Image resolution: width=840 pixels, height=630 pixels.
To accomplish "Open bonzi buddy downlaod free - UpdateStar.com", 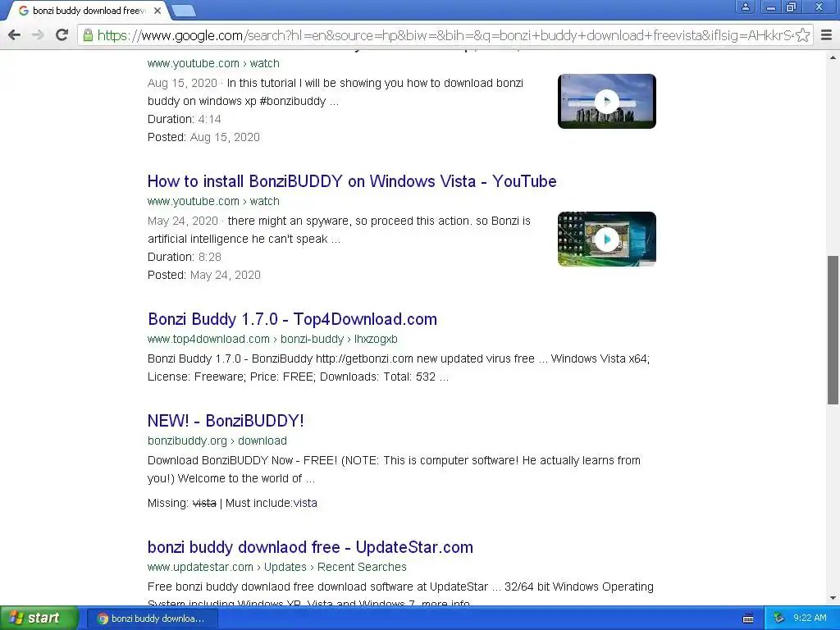I will coord(310,547).
